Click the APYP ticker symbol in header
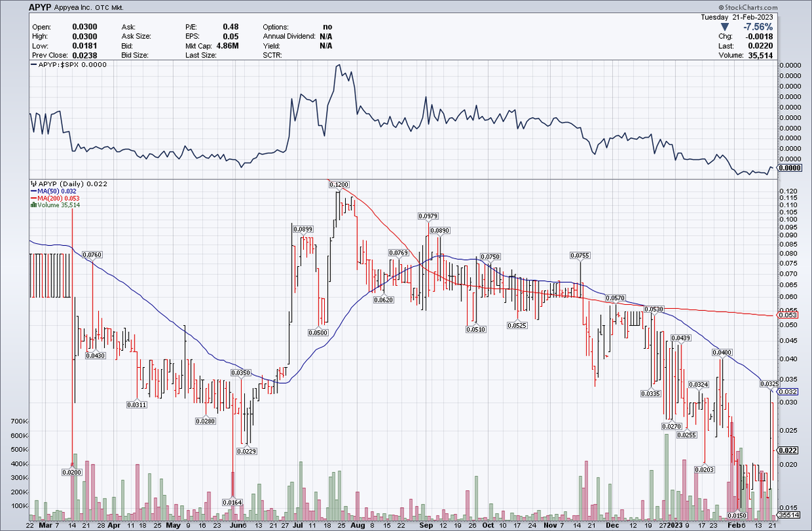The image size is (812, 531). (40, 7)
